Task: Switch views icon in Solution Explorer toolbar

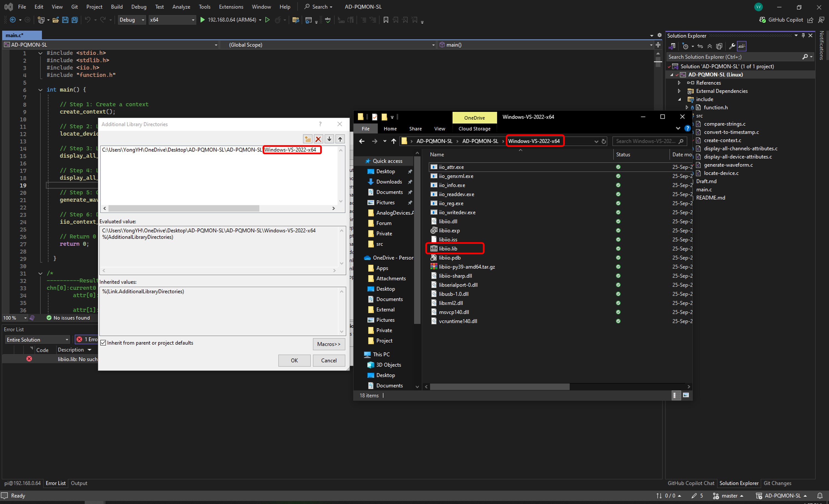Action: [x=672, y=46]
